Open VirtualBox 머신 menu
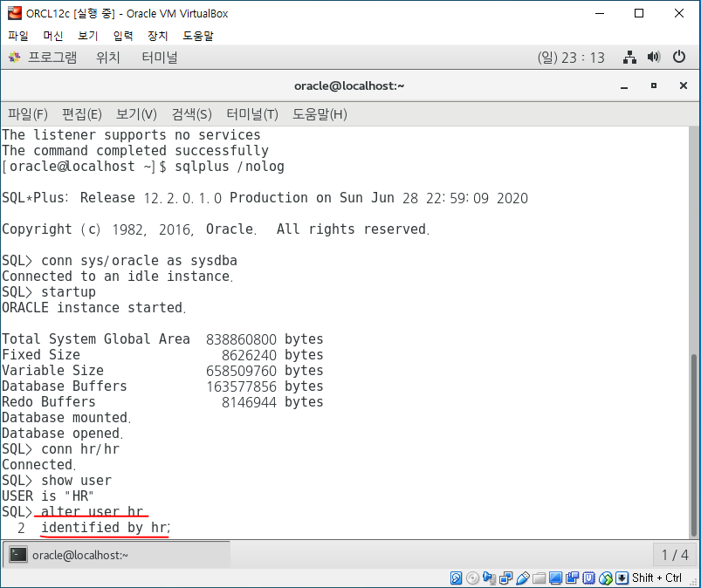 point(53,36)
